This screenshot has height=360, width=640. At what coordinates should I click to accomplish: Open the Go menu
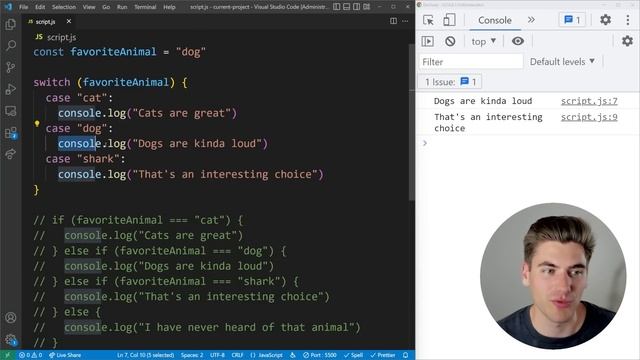[106, 7]
